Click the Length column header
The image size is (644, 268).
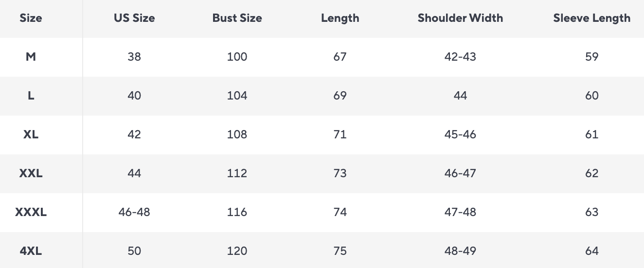point(340,18)
